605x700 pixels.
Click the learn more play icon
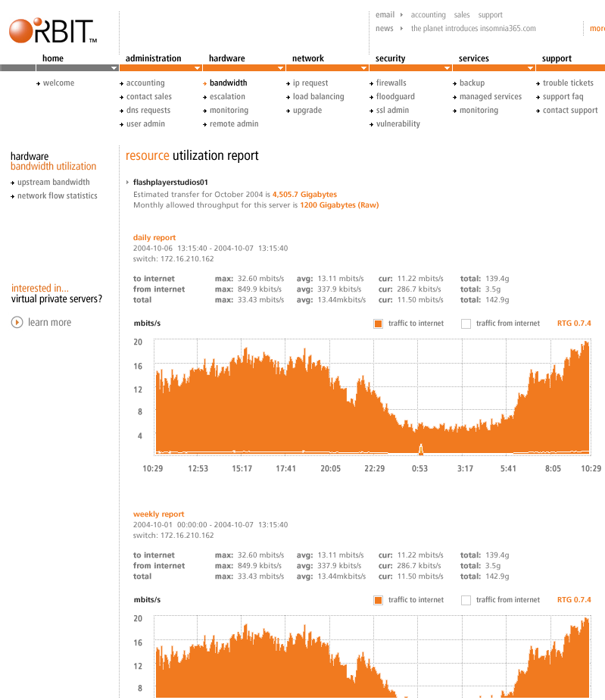coord(17,322)
